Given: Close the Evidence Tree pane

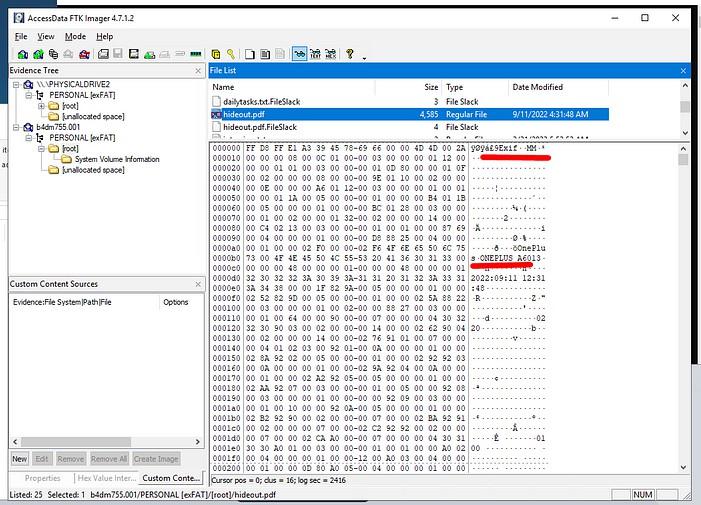Looking at the screenshot, I should tap(198, 71).
